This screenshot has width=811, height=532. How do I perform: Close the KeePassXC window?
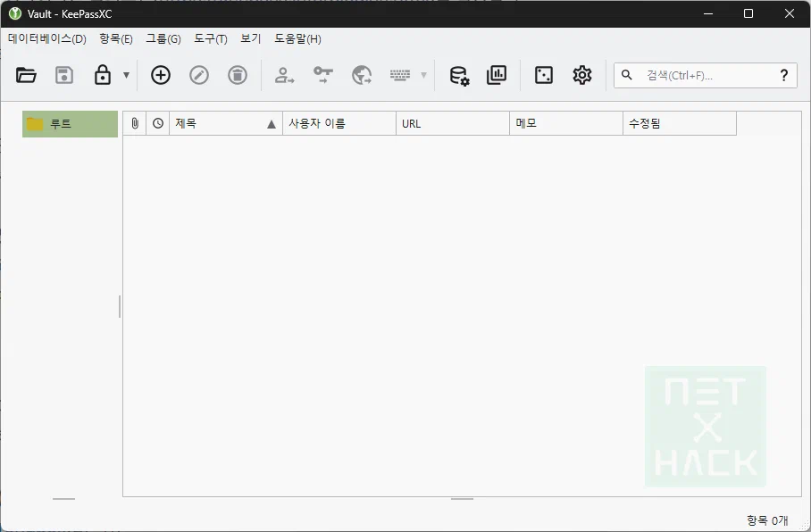click(x=790, y=13)
